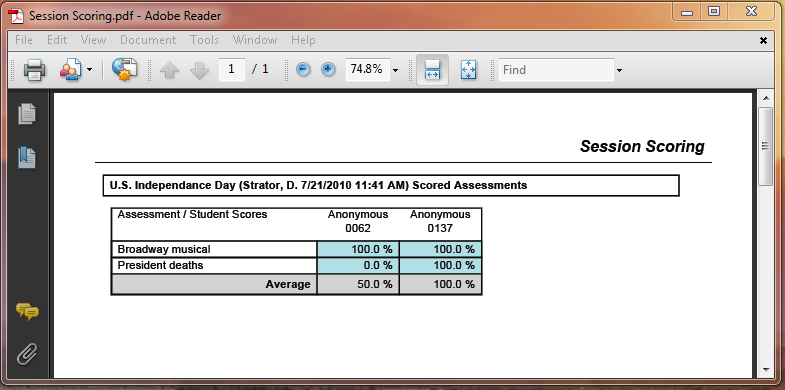Expand the collaborate icon dropdown arrow

[x=89, y=70]
